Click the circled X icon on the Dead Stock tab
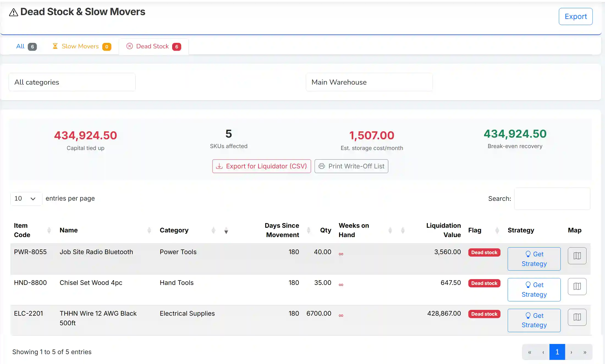This screenshot has width=605, height=364. (x=130, y=46)
